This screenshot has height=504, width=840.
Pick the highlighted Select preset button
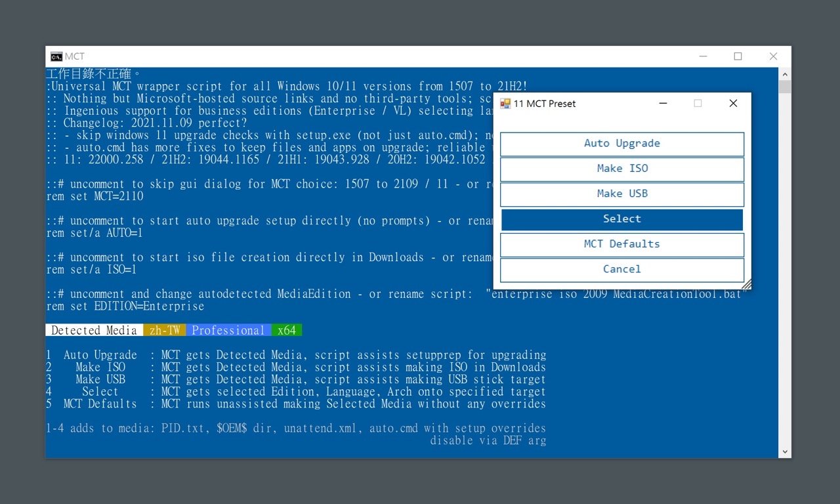(x=622, y=219)
